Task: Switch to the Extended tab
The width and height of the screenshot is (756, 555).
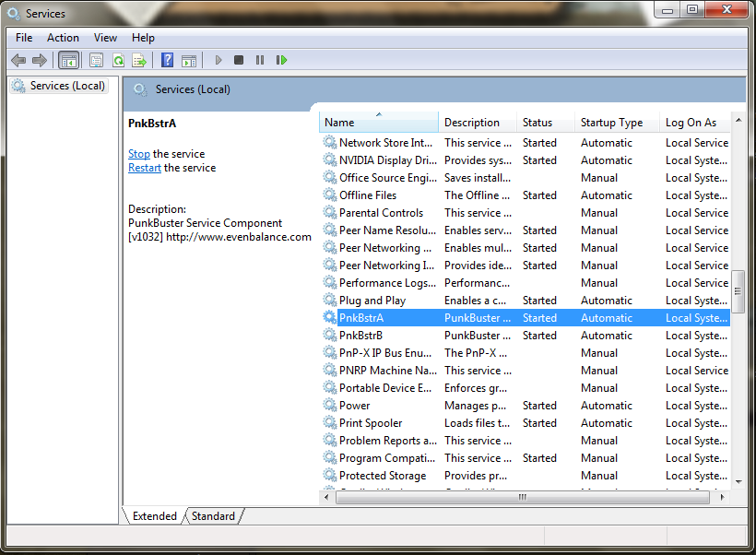Action: pos(154,516)
